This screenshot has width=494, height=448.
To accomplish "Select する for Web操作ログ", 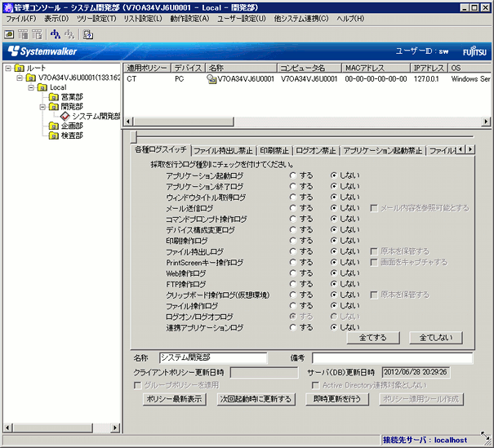I will (293, 273).
